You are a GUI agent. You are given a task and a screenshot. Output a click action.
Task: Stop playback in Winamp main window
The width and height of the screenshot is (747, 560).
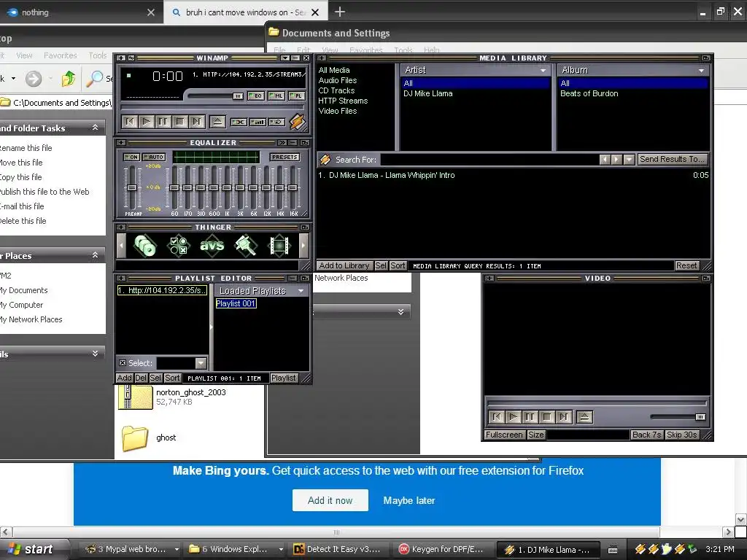point(180,122)
